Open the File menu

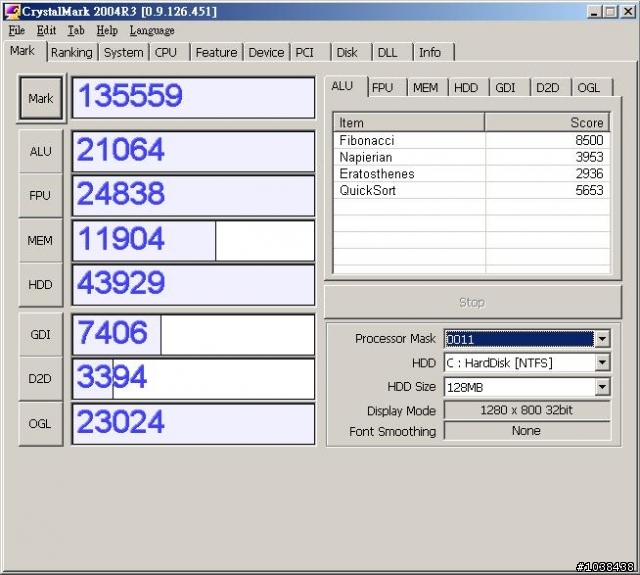[x=17, y=31]
